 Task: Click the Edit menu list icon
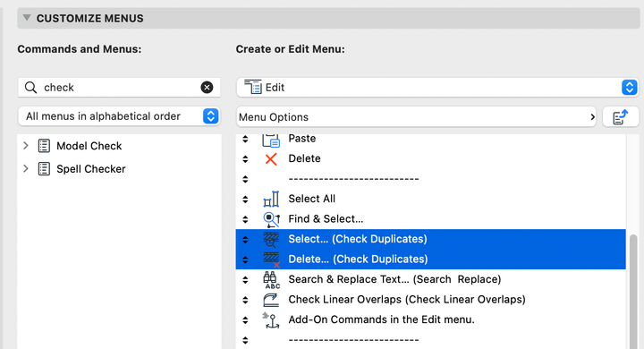point(253,87)
